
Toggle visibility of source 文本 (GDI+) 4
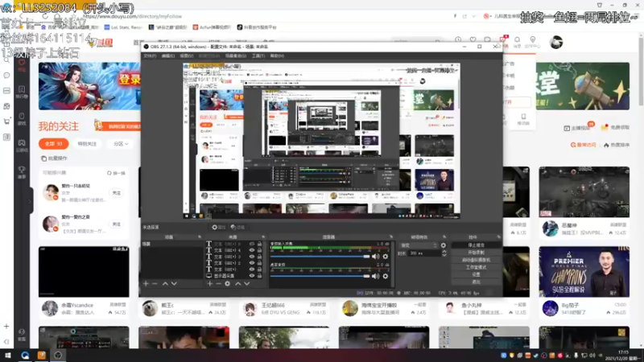pos(252,250)
